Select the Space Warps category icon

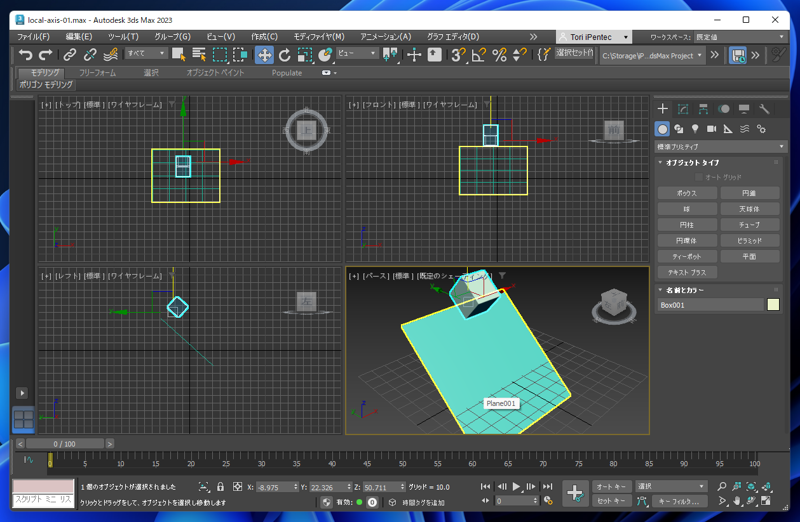point(744,129)
